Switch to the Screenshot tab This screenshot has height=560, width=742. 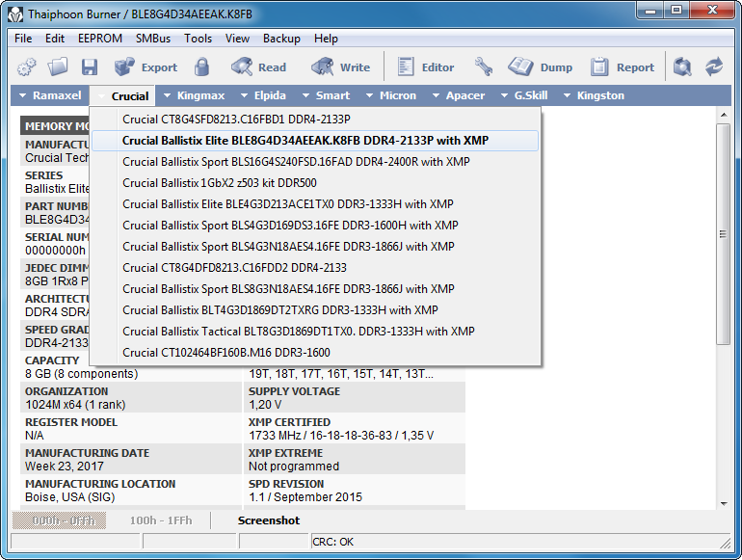pos(269,520)
